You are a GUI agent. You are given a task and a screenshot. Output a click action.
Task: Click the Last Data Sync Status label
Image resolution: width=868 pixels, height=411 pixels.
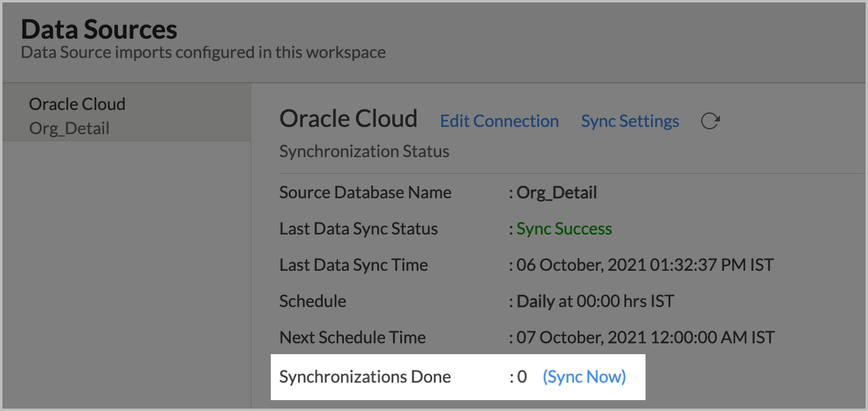[358, 228]
